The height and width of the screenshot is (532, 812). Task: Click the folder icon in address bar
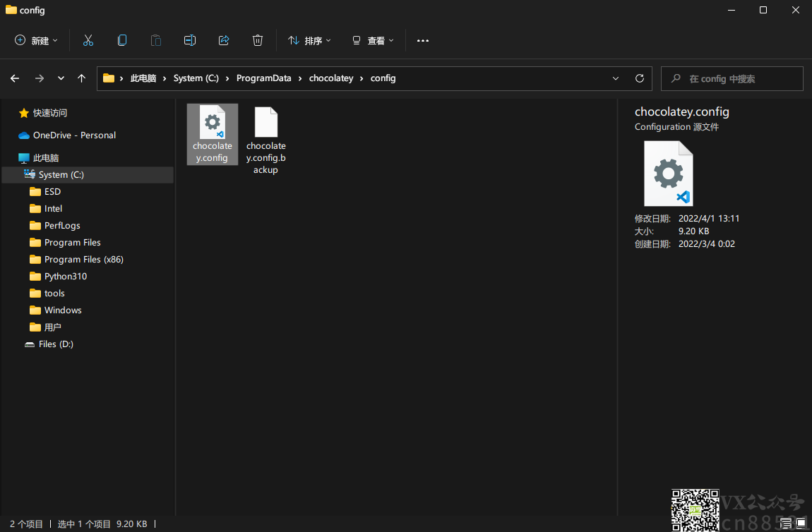click(109, 78)
